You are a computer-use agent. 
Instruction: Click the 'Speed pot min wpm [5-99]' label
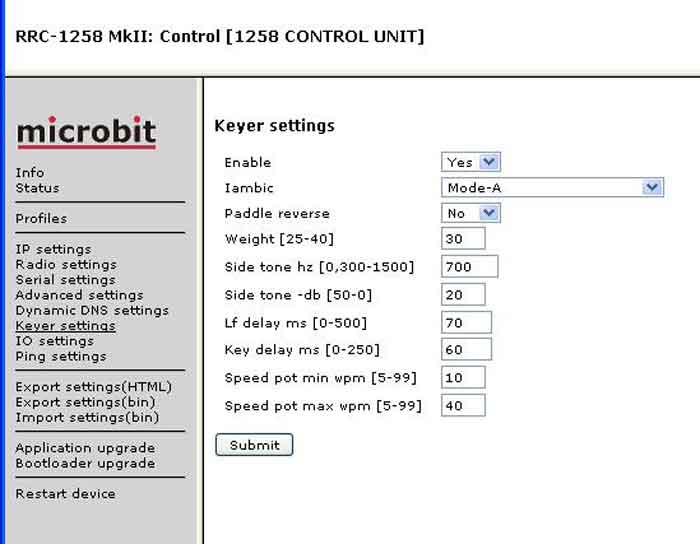[x=321, y=378]
